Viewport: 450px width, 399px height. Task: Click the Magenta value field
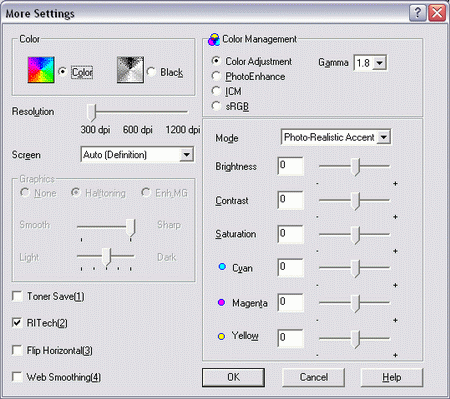point(290,303)
